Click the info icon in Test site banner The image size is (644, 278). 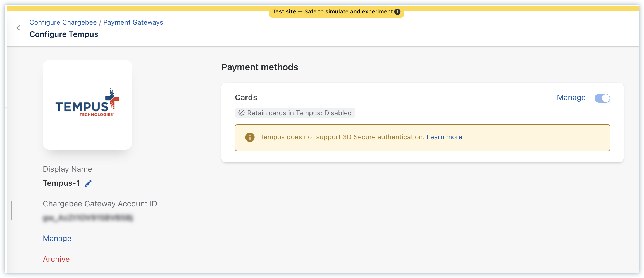[x=397, y=12]
